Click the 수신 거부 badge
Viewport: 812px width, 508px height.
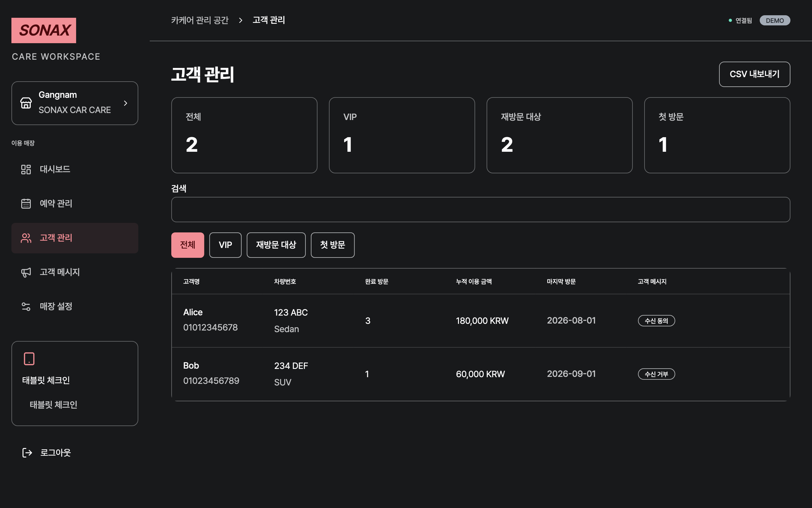(x=656, y=374)
